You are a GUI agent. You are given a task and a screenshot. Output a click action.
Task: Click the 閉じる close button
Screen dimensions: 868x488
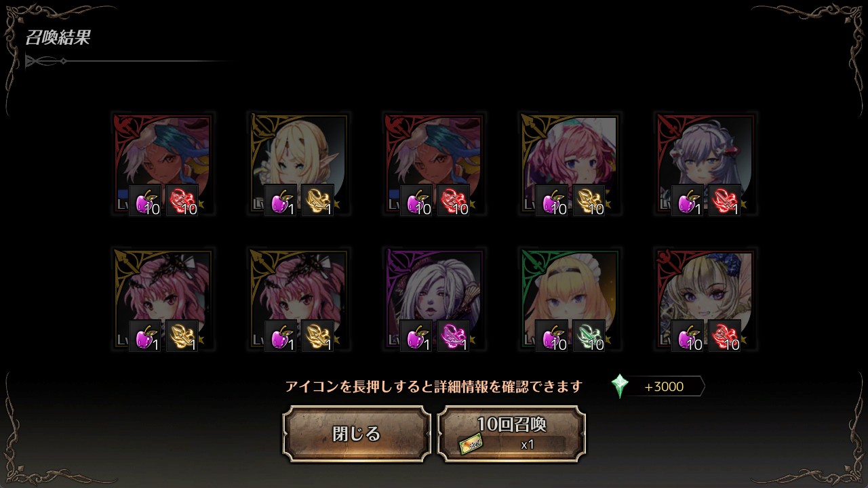(x=357, y=434)
